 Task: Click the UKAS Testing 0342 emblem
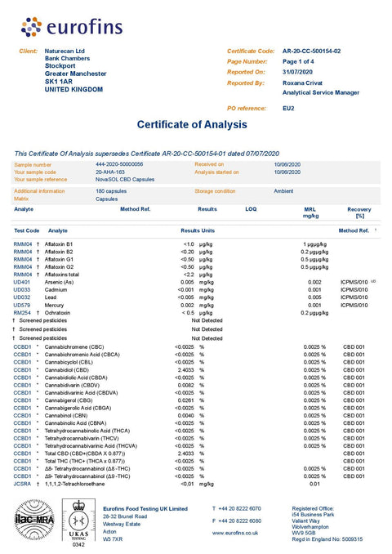pyautogui.click(x=78, y=523)
